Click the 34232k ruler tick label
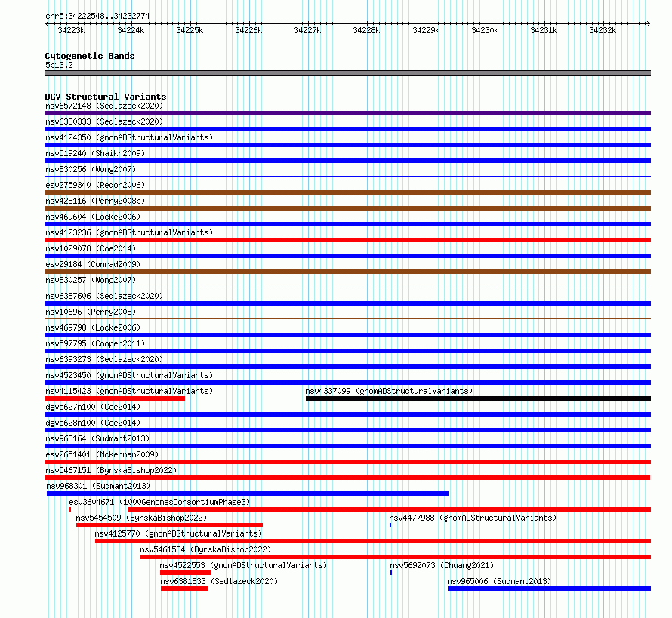Viewport: 672px width, 618px height. pos(603,31)
